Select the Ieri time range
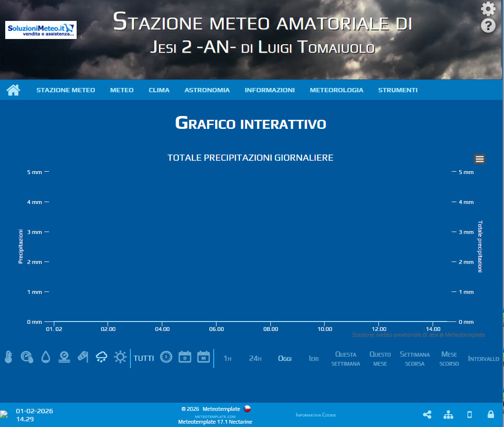This screenshot has width=504, height=427. (314, 359)
